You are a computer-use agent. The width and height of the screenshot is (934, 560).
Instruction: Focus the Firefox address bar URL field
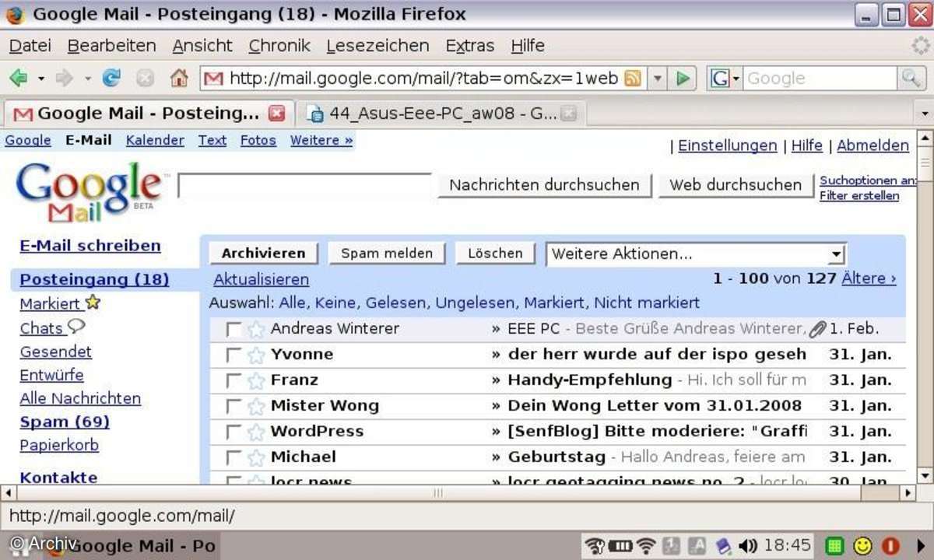tap(425, 78)
